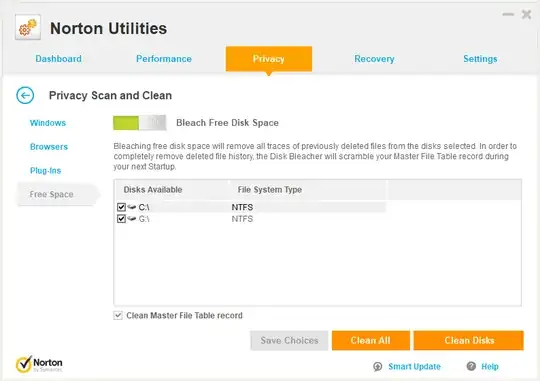Select the Free Space section

coord(58,194)
